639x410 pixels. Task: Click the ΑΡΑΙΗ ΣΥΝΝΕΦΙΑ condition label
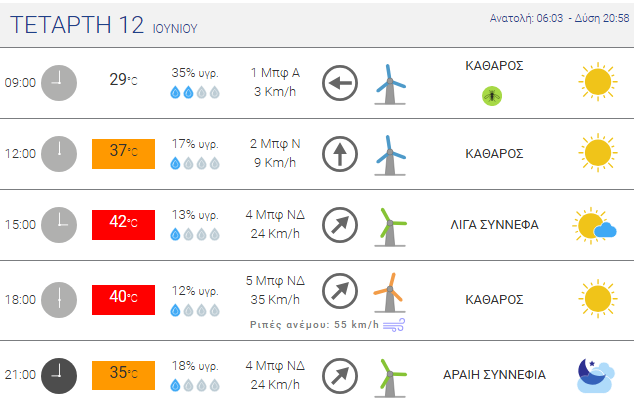[x=494, y=375]
